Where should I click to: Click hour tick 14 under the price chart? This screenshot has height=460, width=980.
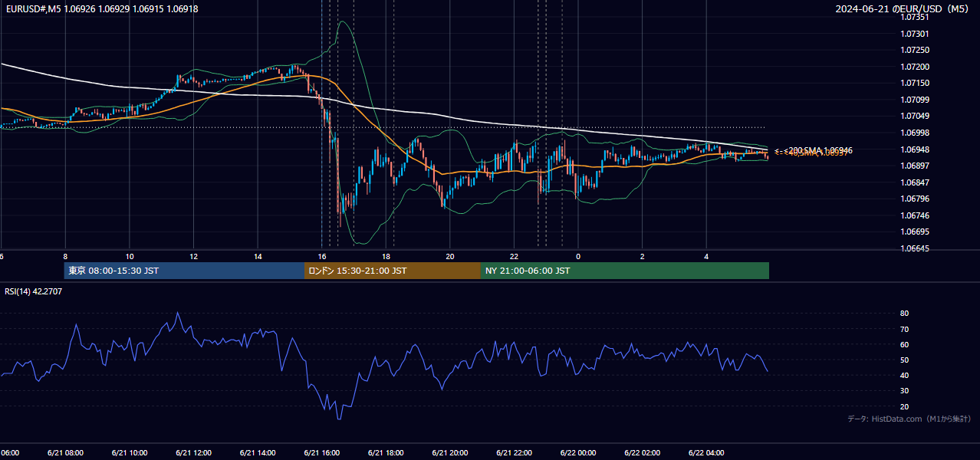click(x=258, y=256)
